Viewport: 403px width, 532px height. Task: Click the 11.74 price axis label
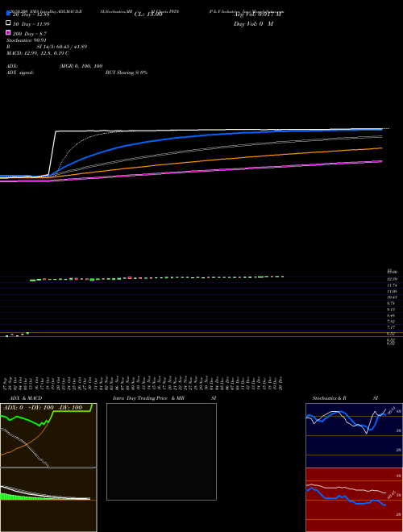[393, 285]
